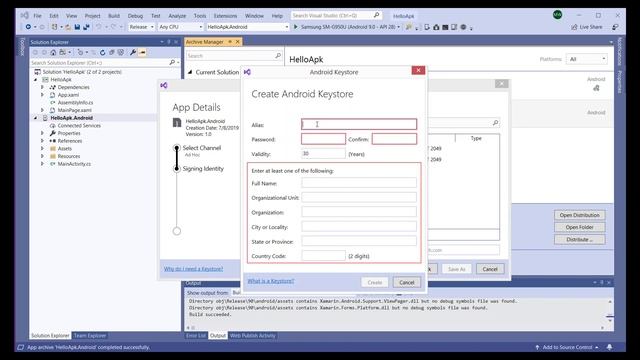Select MainActivity.cs in Solution Explorer
The image size is (640, 360).
tap(74, 164)
